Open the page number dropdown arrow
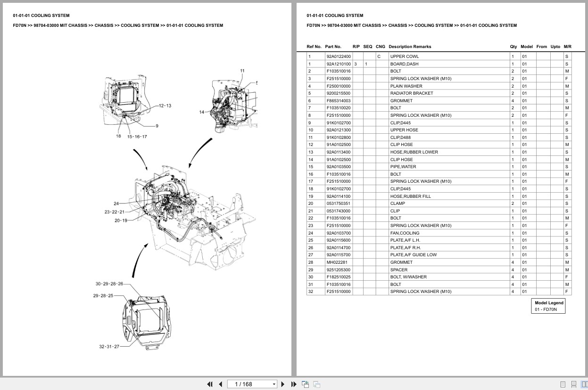This screenshot has width=588, height=390. [274, 384]
